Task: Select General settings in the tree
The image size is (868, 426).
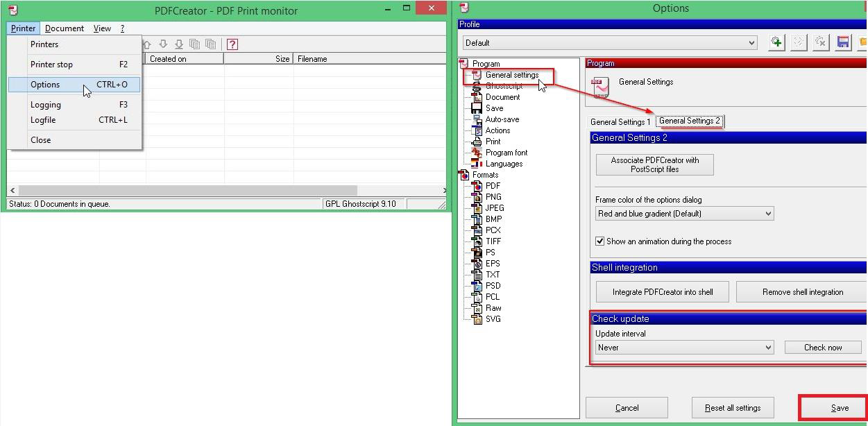Action: click(512, 75)
